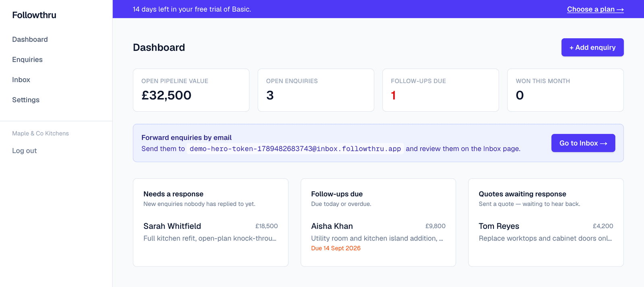
Task: Click the Open Pipeline Value £32,500 card
Action: tap(191, 90)
